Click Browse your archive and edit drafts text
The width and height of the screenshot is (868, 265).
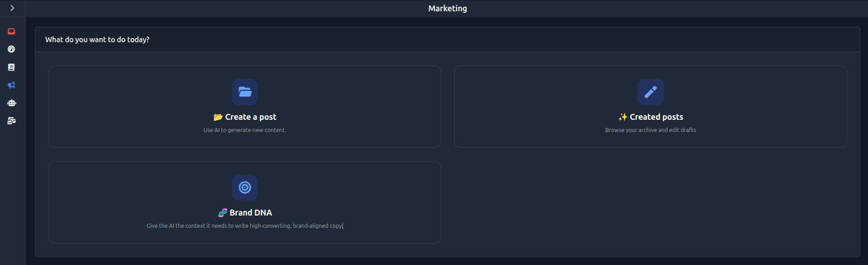(650, 130)
